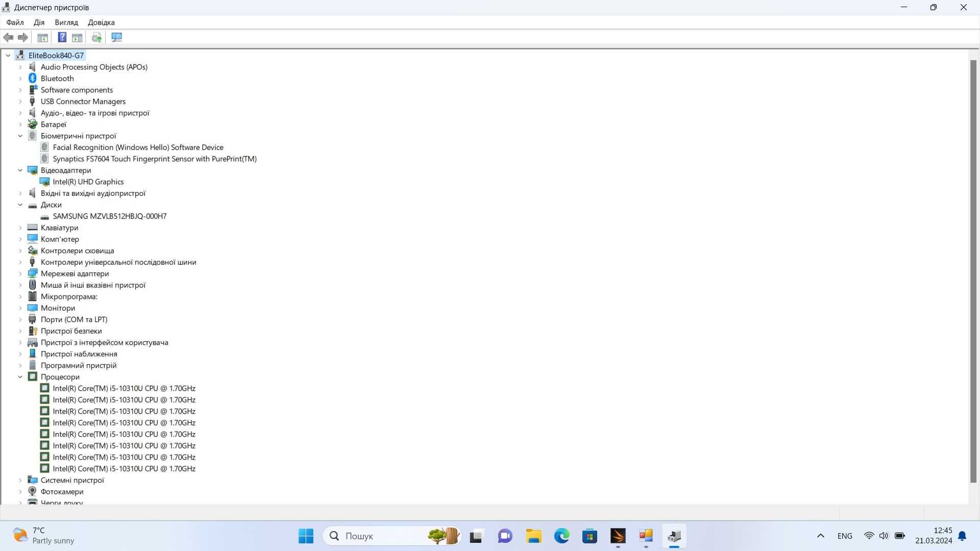This screenshot has width=980, height=551.
Task: Click the notification bell icon
Action: tap(962, 536)
